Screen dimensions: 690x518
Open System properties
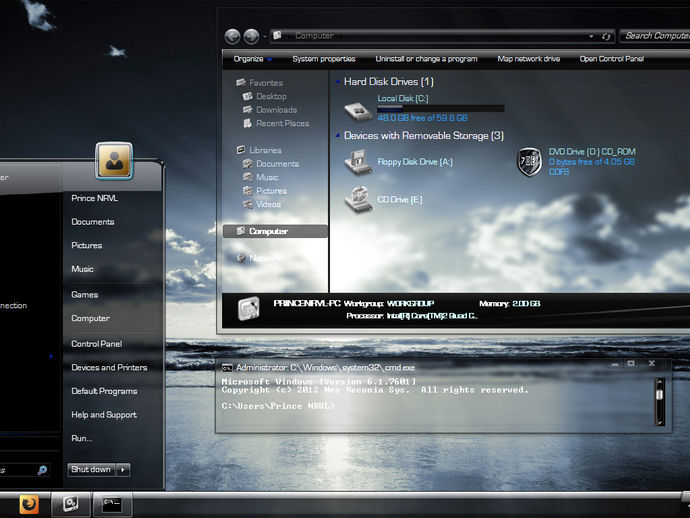[323, 59]
